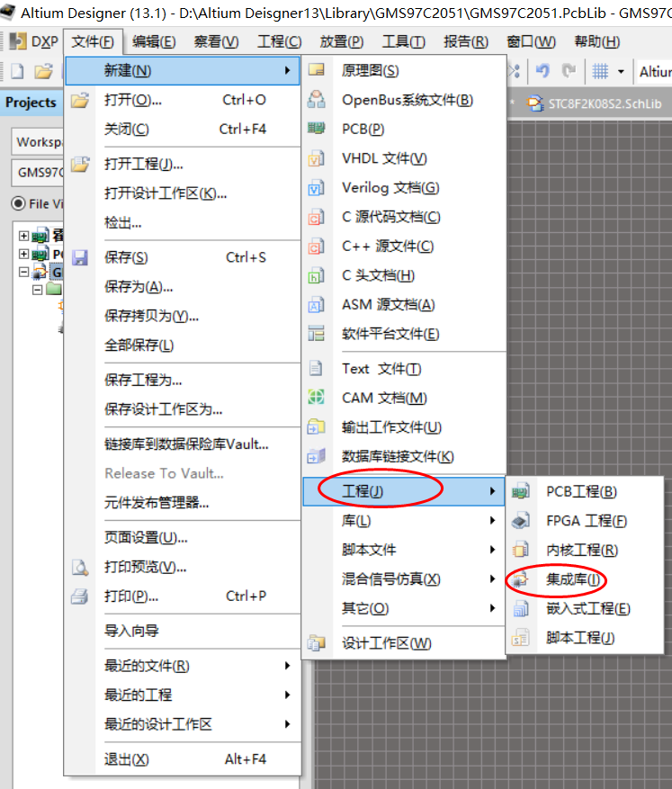Choose 元件发布管理器... menu entry

click(184, 502)
